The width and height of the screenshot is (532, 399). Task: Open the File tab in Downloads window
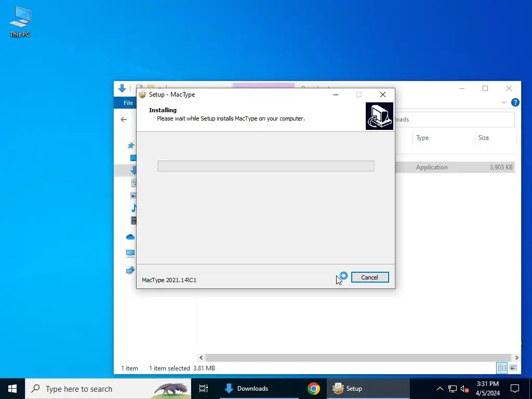tap(128, 103)
